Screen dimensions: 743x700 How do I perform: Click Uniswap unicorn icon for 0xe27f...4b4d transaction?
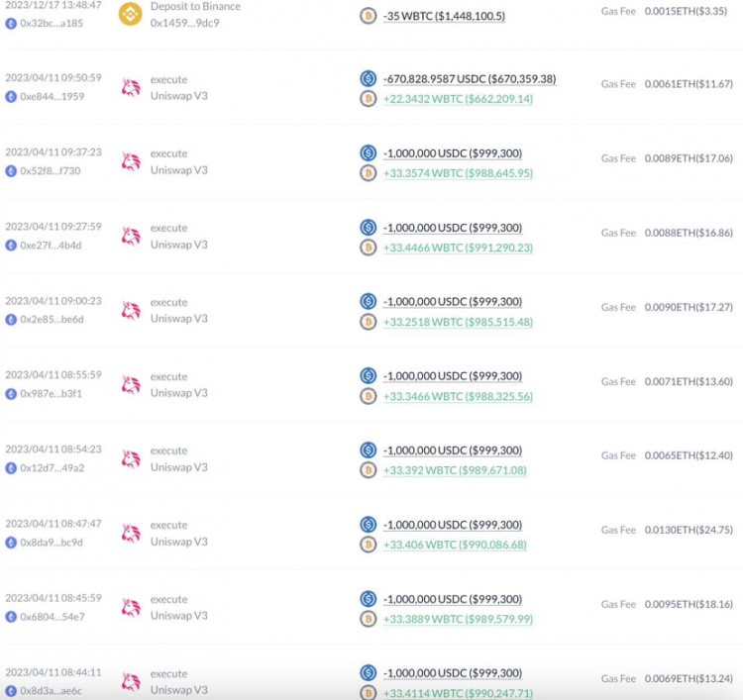tap(131, 237)
